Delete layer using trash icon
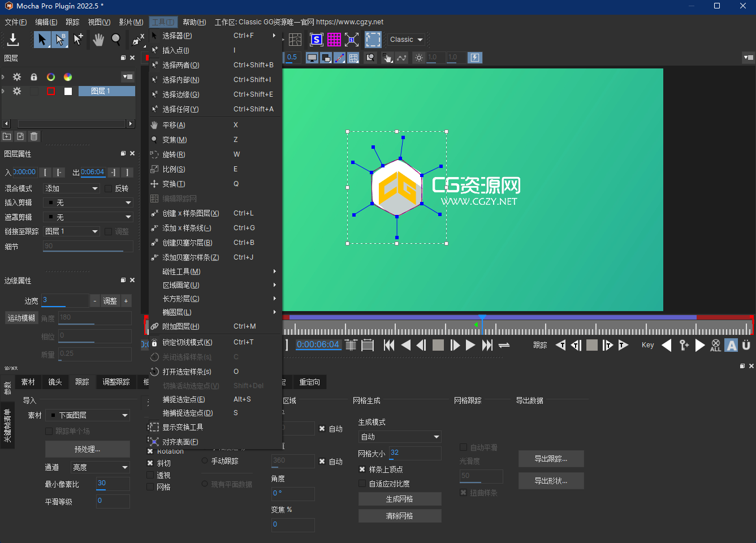Viewport: 756px width, 543px height. click(x=34, y=136)
